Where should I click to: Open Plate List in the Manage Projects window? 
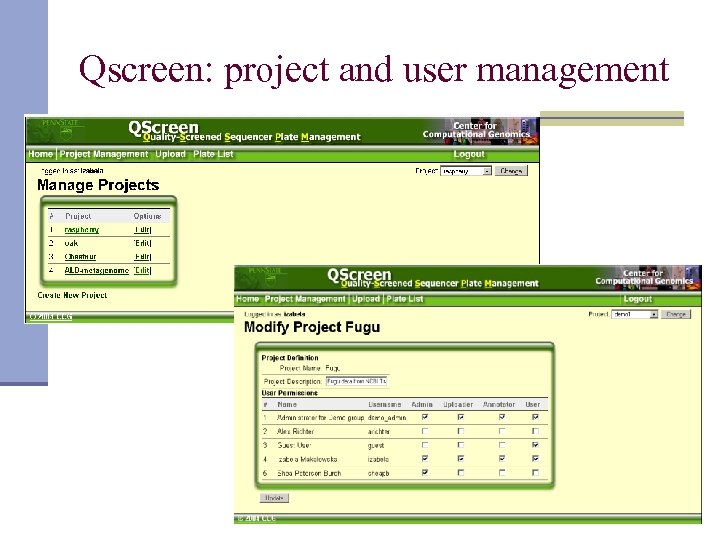pos(213,154)
